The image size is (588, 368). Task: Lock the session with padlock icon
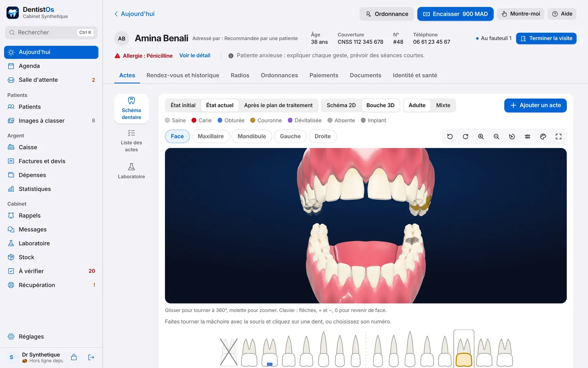(x=74, y=357)
